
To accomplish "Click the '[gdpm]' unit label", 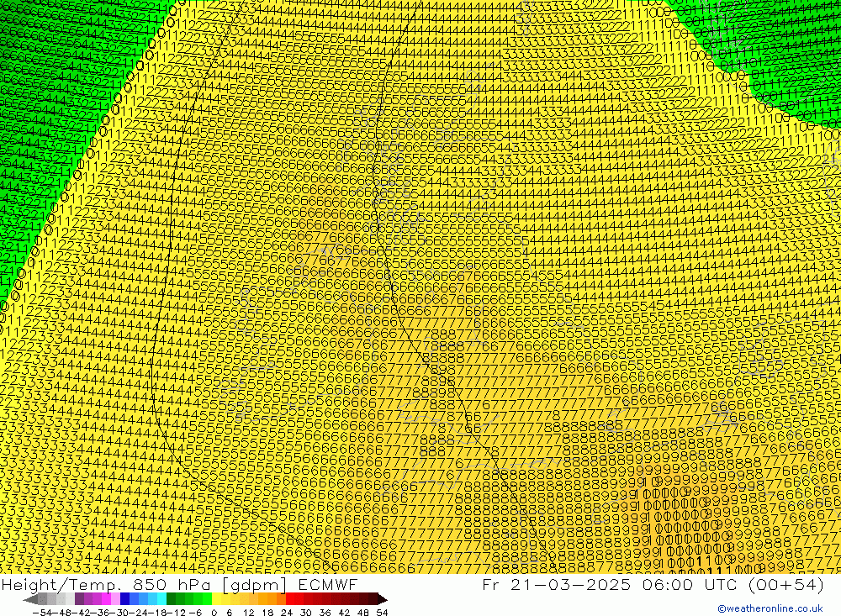I will point(255,585).
